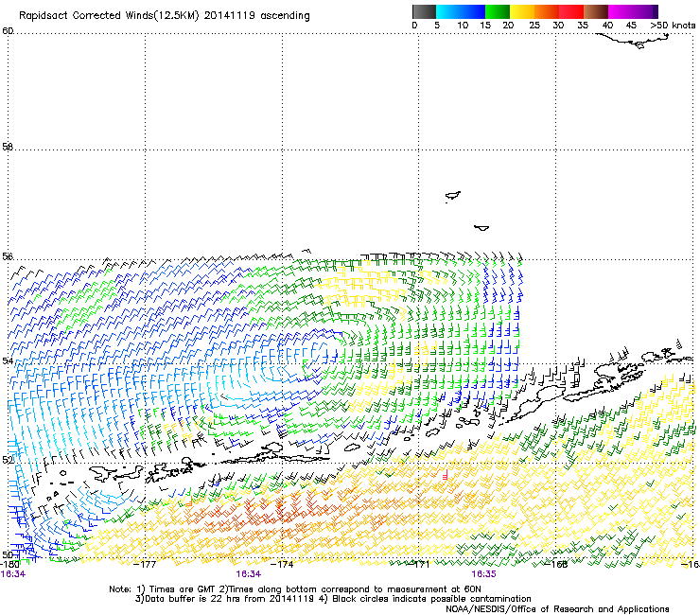Click the '-174' longitude axis label

(x=282, y=565)
